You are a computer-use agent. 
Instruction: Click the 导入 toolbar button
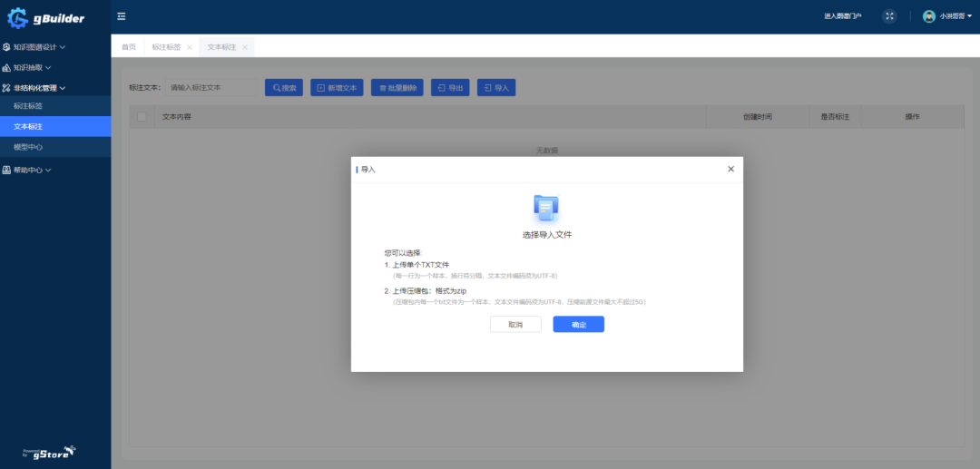[x=496, y=88]
